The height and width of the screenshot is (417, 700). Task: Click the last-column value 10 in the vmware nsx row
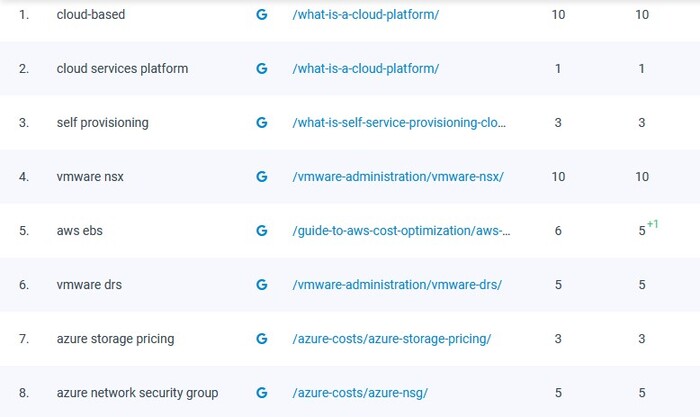coord(642,177)
